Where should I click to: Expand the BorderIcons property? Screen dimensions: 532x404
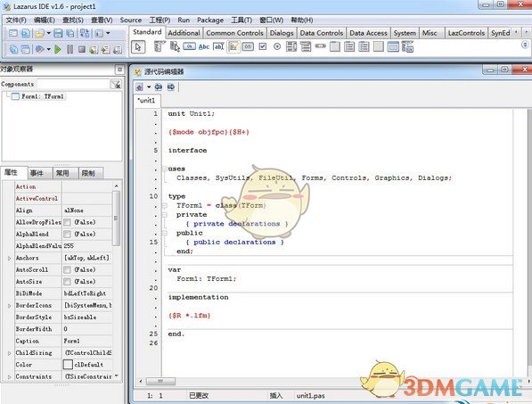click(x=10, y=306)
